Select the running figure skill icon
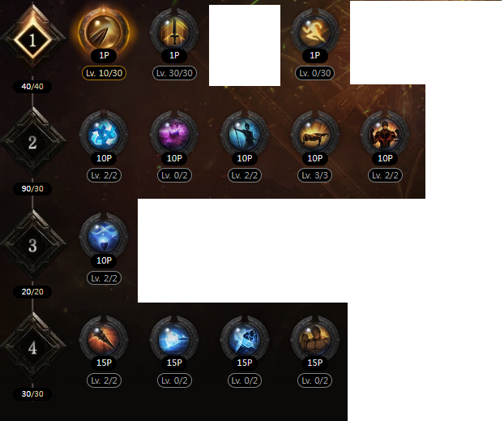Screen dimensions: 504x421 314,32
